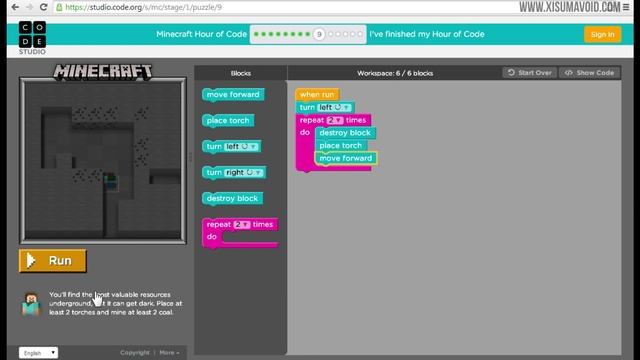Reload the page with the refresh icon
The height and width of the screenshot is (360, 640).
[x=43, y=7]
